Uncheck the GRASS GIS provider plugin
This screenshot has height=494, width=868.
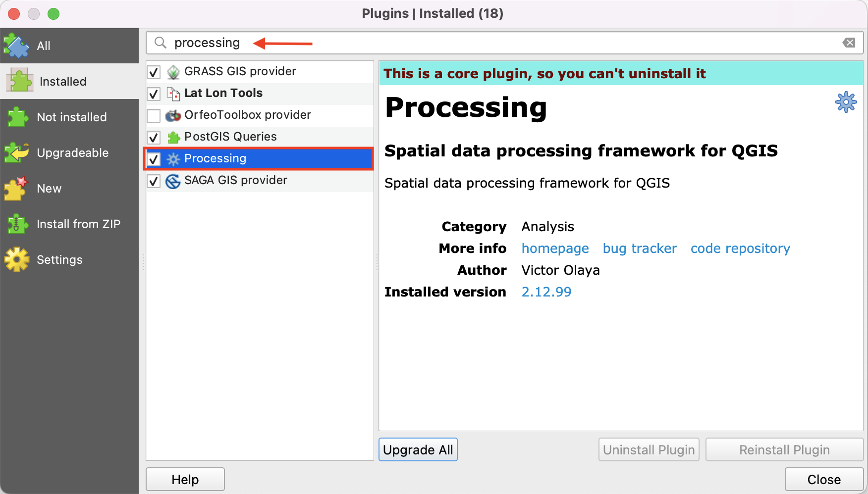click(x=154, y=72)
